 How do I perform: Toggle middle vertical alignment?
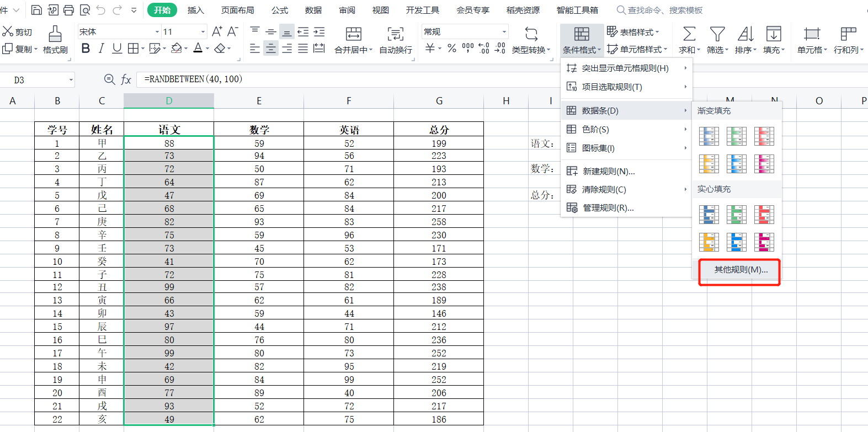(x=271, y=31)
